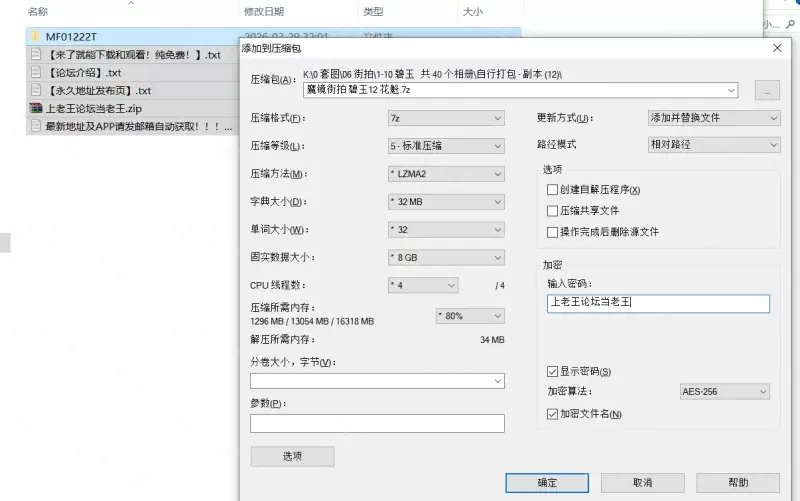
Task: Close the 添加到压缩包 dialog
Action: click(x=777, y=48)
